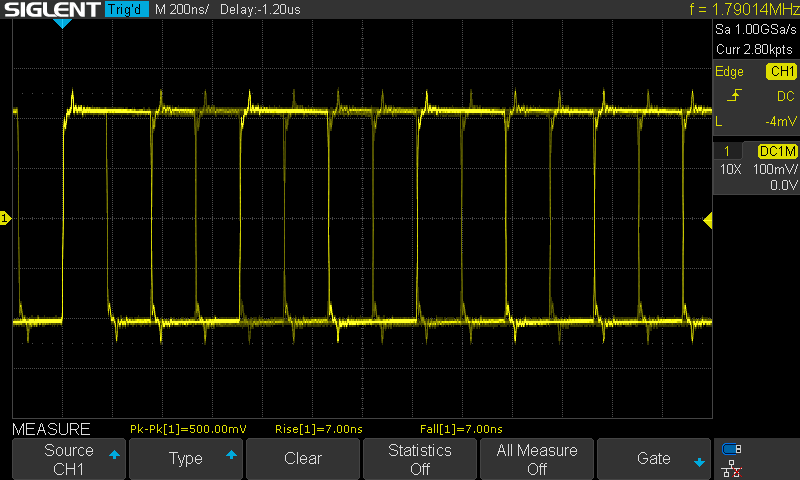Click the yellow trigger level arrow
The height and width of the screenshot is (480, 800).
click(708, 220)
